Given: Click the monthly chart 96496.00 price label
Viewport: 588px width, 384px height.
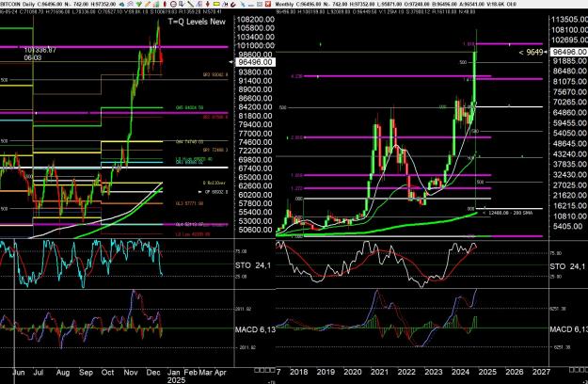Looking at the screenshot, I should point(569,52).
